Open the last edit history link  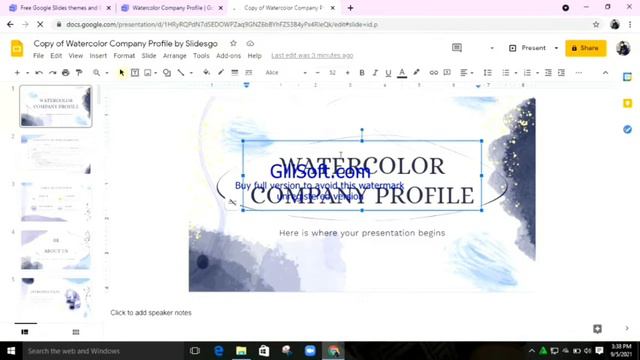[312, 56]
